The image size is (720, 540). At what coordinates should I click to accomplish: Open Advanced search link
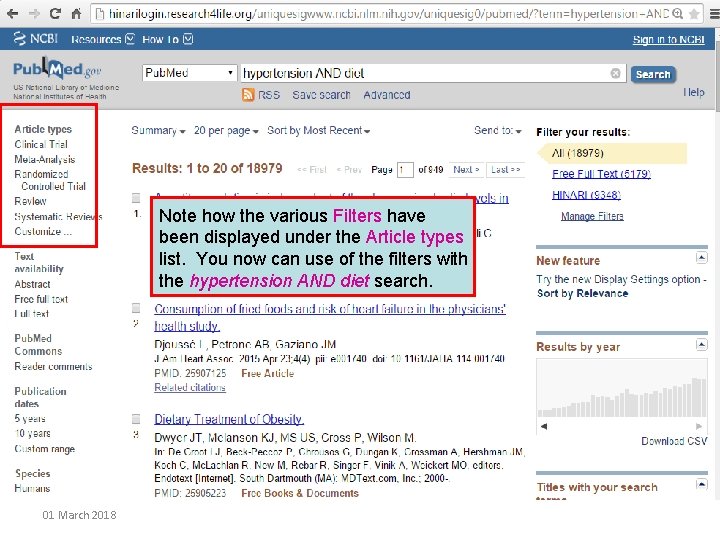[387, 95]
